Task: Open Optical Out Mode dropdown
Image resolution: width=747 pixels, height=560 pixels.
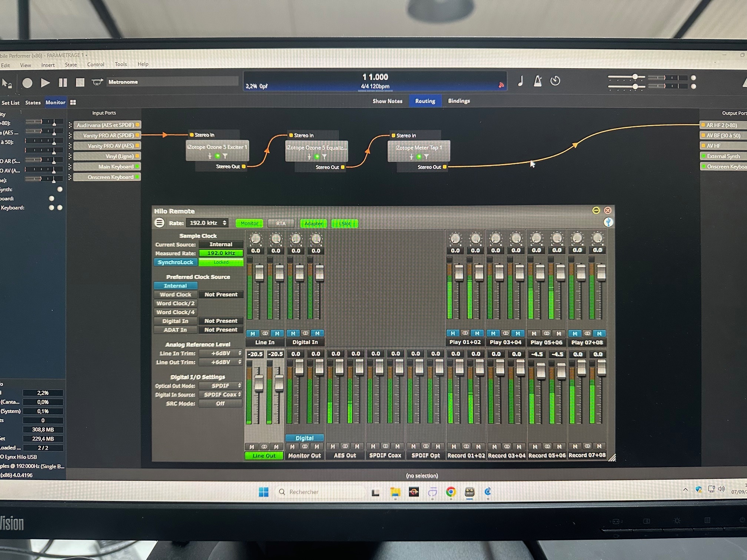Action: click(221, 386)
